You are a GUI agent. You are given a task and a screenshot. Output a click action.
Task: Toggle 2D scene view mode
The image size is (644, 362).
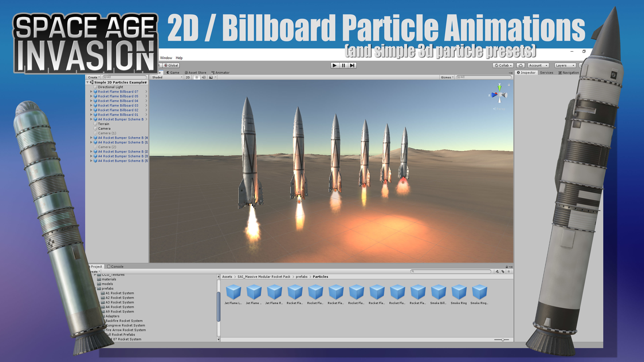coord(188,77)
